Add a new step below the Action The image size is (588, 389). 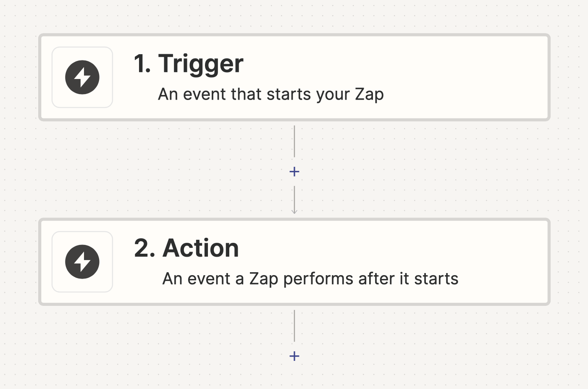[x=294, y=356]
